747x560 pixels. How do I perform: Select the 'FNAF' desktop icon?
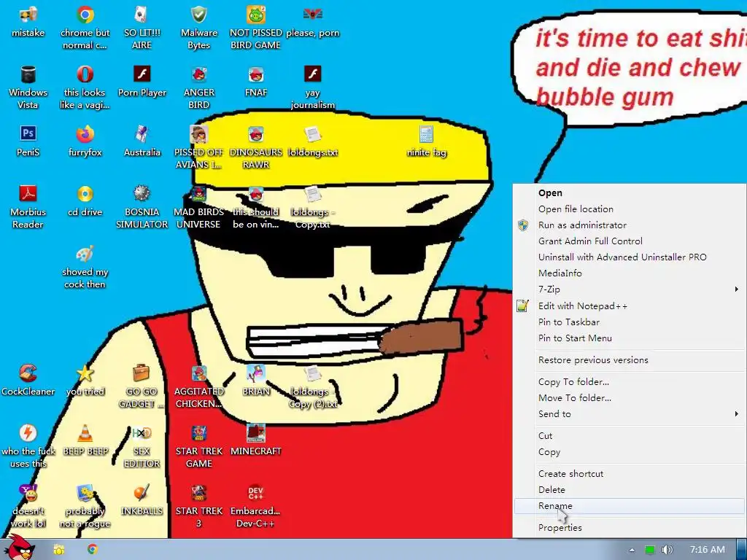coord(256,82)
